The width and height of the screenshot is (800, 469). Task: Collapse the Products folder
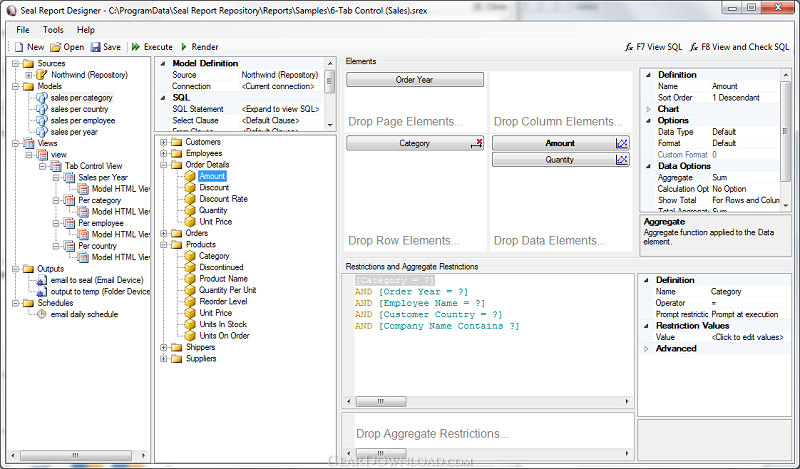pyautogui.click(x=164, y=244)
